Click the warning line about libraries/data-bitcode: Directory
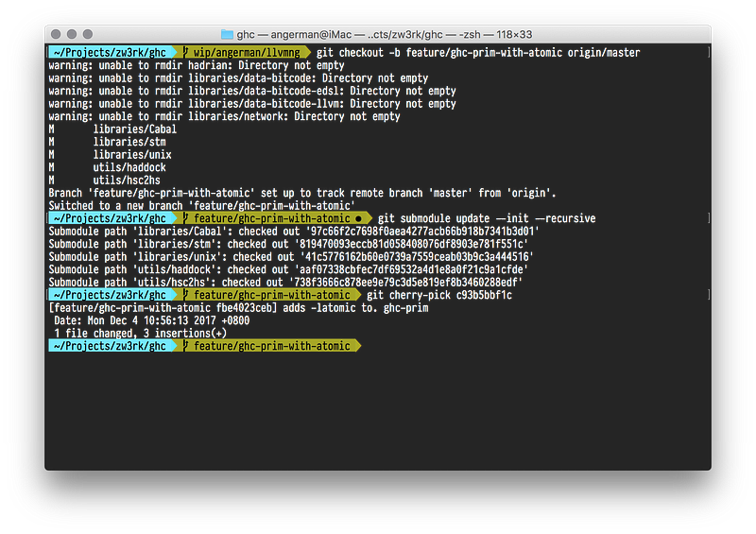 [x=238, y=78]
